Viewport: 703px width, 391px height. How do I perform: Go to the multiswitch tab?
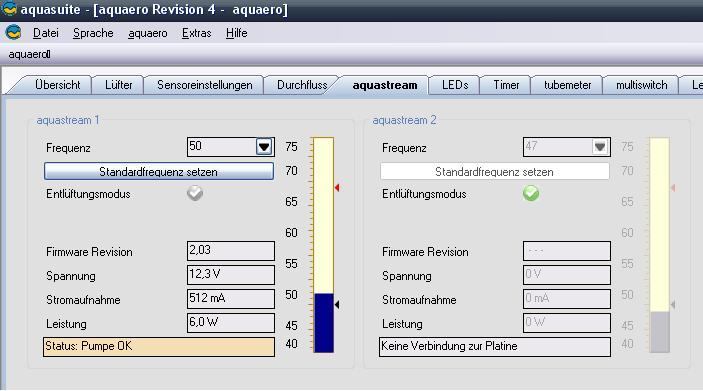coord(641,85)
